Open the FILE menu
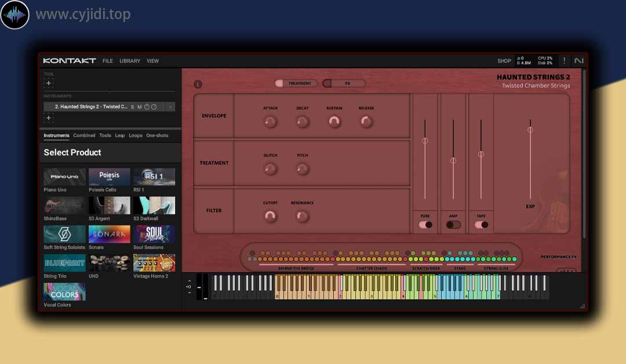The height and width of the screenshot is (364, 626). [x=108, y=61]
